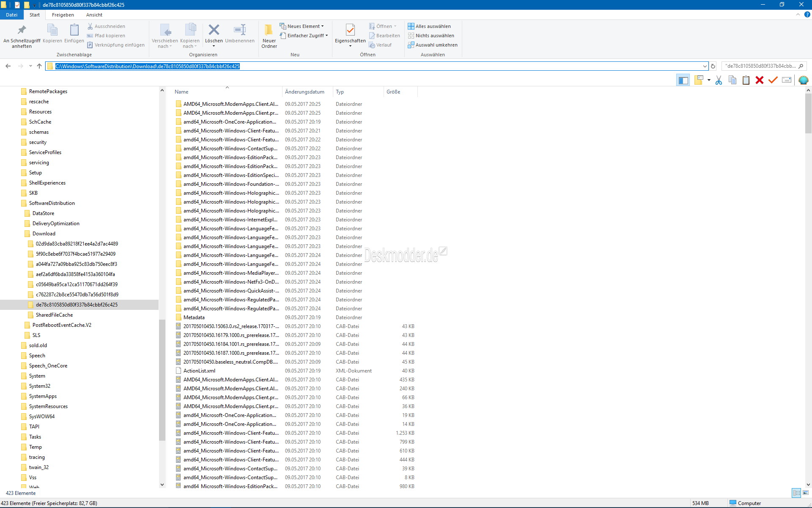The width and height of the screenshot is (812, 508).
Task: Sort by Änderungsdatum column header
Action: point(307,92)
